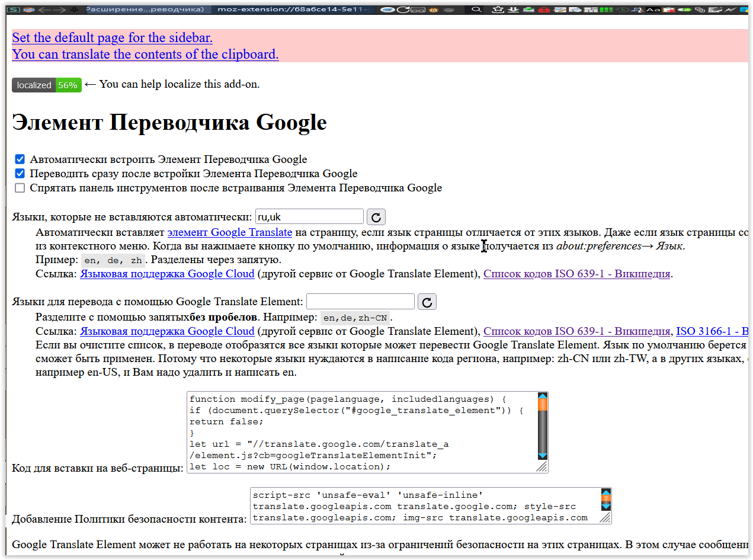Click the empty translation languages input field
Image resolution: width=753 pixels, height=560 pixels.
point(360,302)
